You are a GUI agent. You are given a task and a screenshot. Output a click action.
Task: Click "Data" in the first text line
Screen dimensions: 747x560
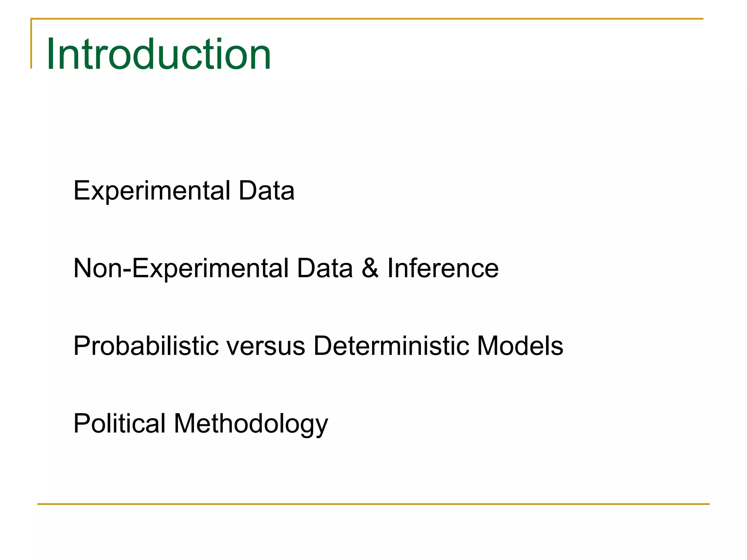tap(266, 191)
